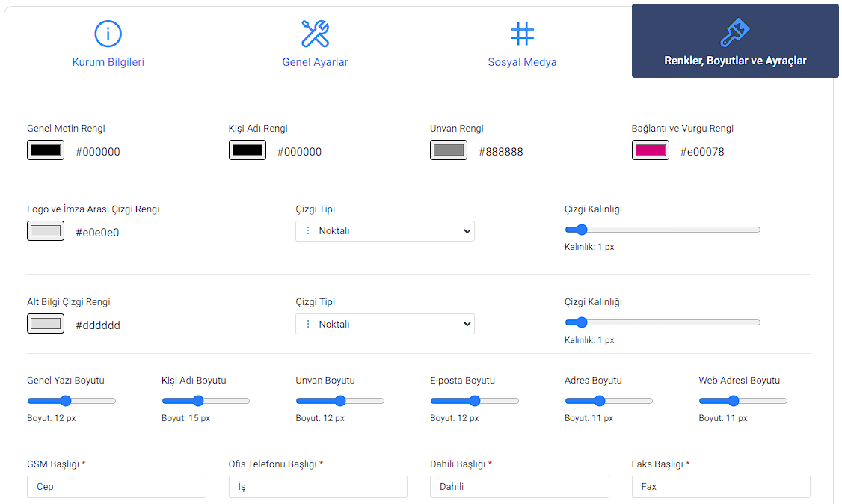Open the Genel Ayarlar tools icon
842x504 pixels.
click(316, 34)
